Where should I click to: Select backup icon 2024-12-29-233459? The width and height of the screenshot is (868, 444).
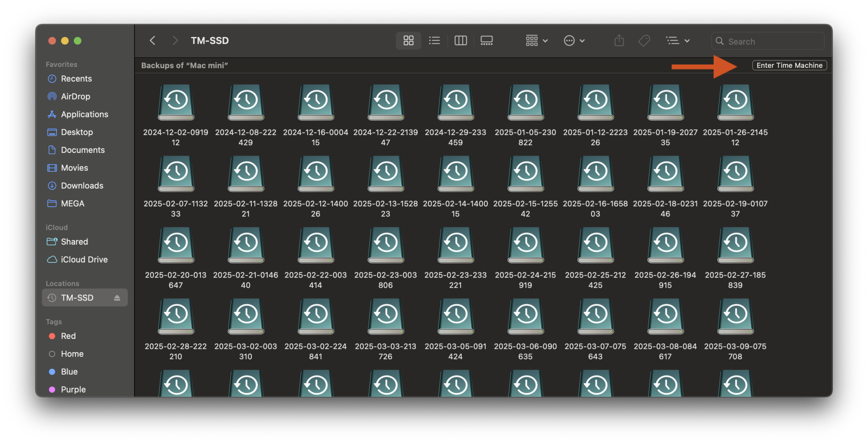pyautogui.click(x=456, y=103)
